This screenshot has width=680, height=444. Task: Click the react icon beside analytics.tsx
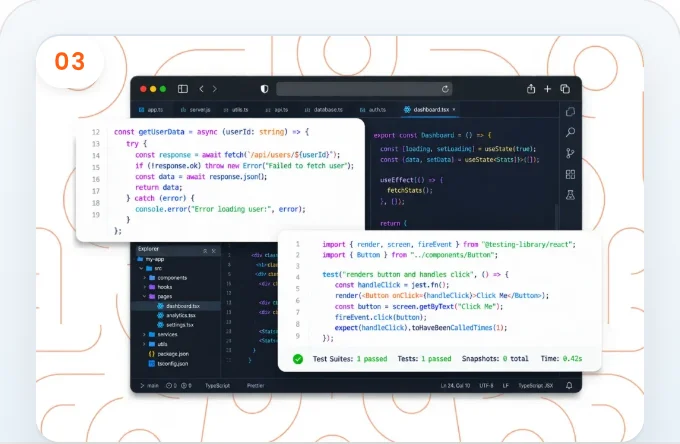pos(160,315)
